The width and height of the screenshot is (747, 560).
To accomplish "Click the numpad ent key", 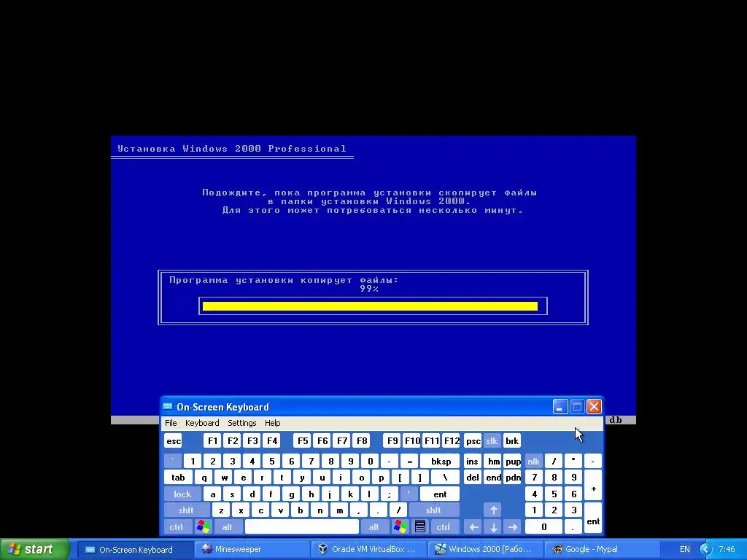I will tap(593, 518).
